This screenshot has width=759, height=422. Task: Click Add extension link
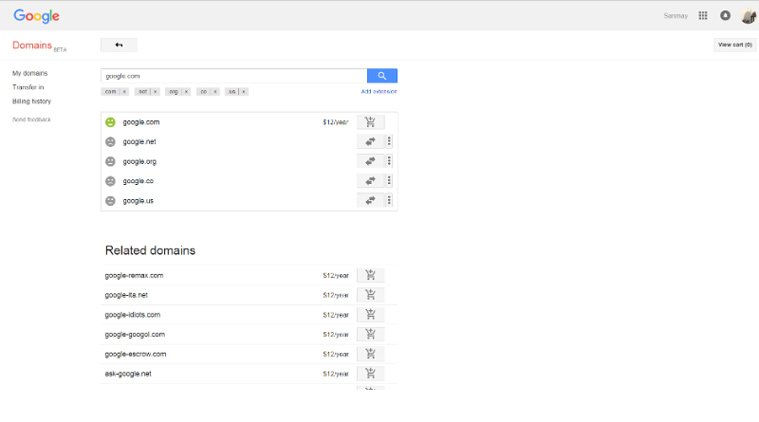coord(379,91)
